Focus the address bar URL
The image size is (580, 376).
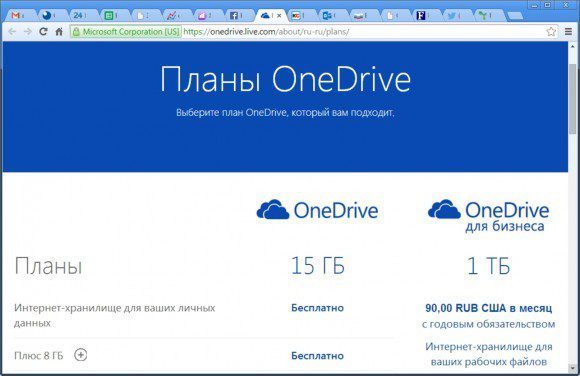coord(266,32)
